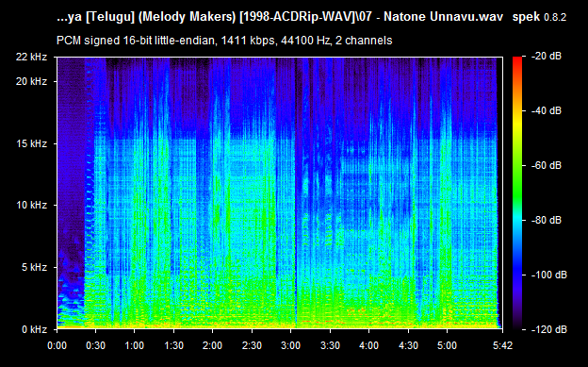Click the '22 kHz' frequency axis label

click(x=31, y=57)
